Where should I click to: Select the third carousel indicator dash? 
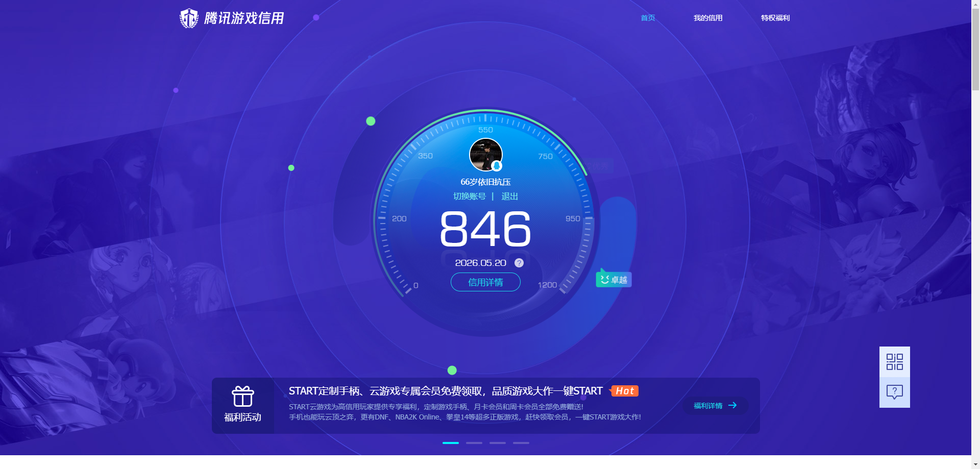498,443
